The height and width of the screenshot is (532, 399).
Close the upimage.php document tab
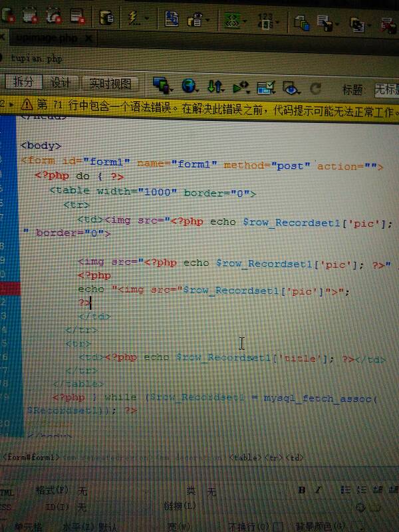tap(88, 39)
